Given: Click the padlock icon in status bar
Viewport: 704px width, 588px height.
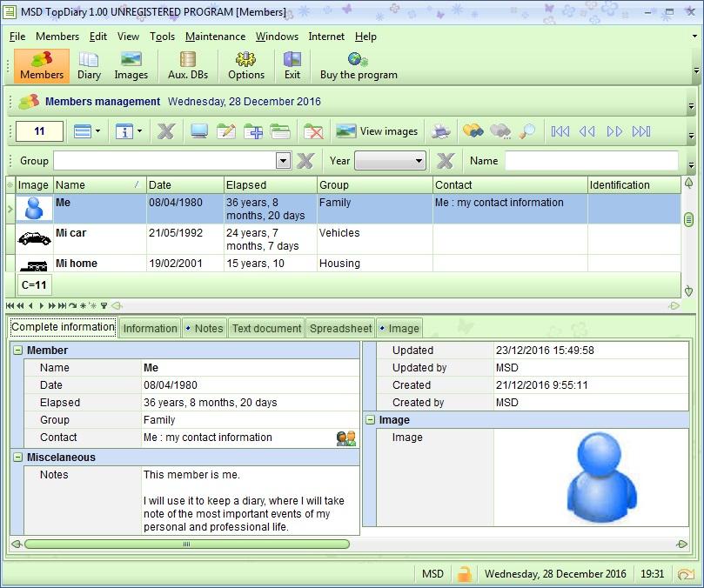Looking at the screenshot, I should pos(464,573).
